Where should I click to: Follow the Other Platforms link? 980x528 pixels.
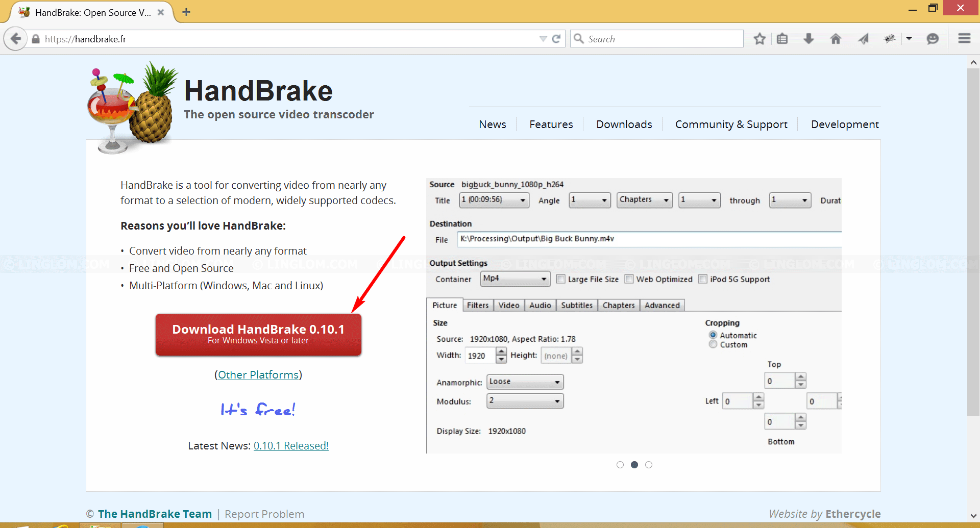pos(258,375)
